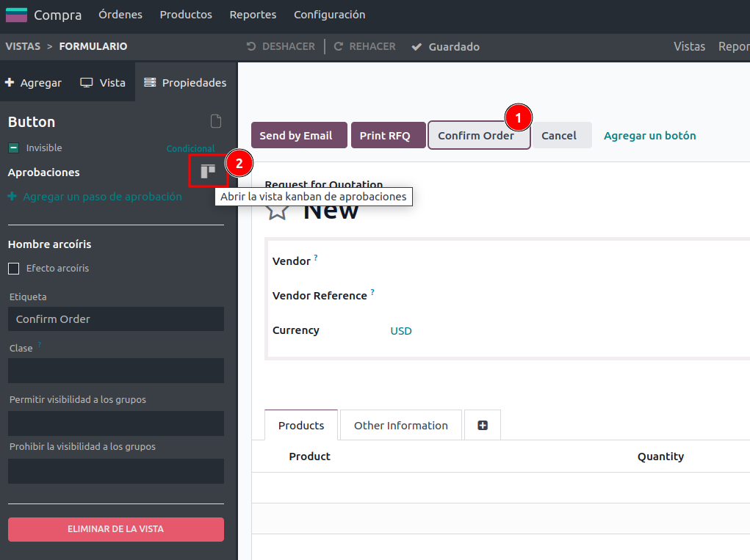Open the Reportes menu
The image size is (750, 560).
point(253,15)
